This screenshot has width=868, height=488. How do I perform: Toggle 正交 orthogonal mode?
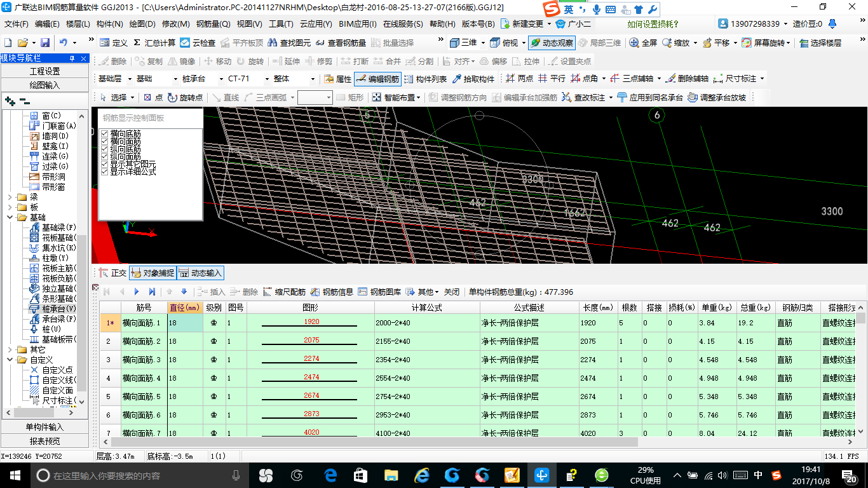point(112,273)
